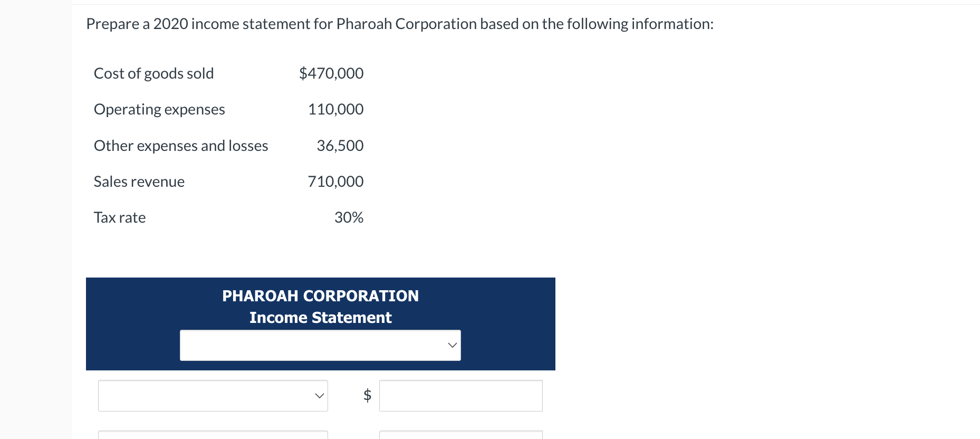Click the dollar sign symbol beside the input
This screenshot has height=439, width=980.
(x=366, y=395)
